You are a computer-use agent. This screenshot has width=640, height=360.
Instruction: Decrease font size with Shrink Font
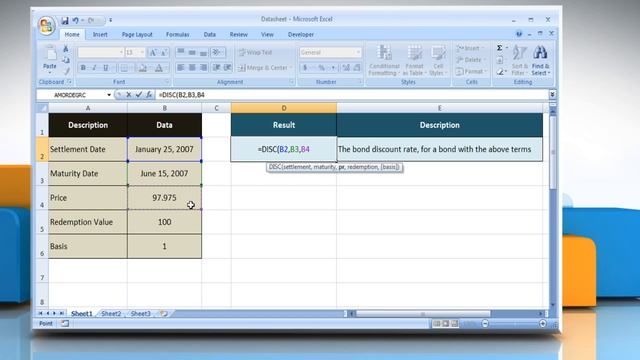click(x=163, y=53)
